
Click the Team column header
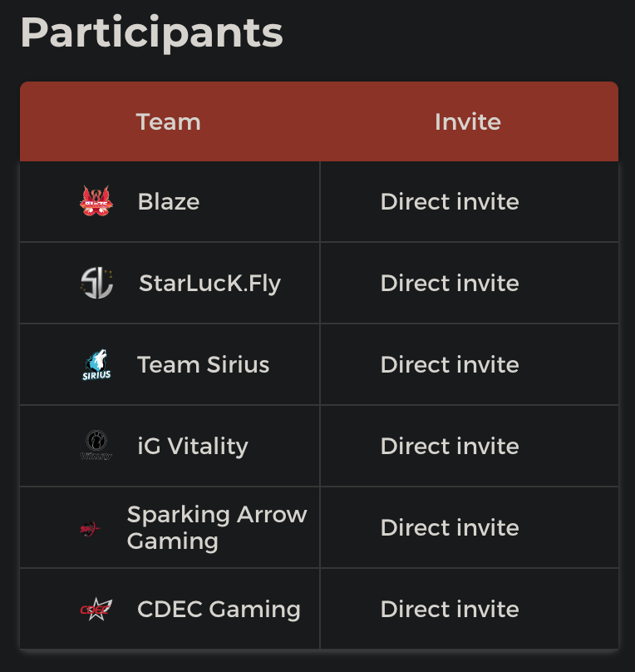pos(169,121)
